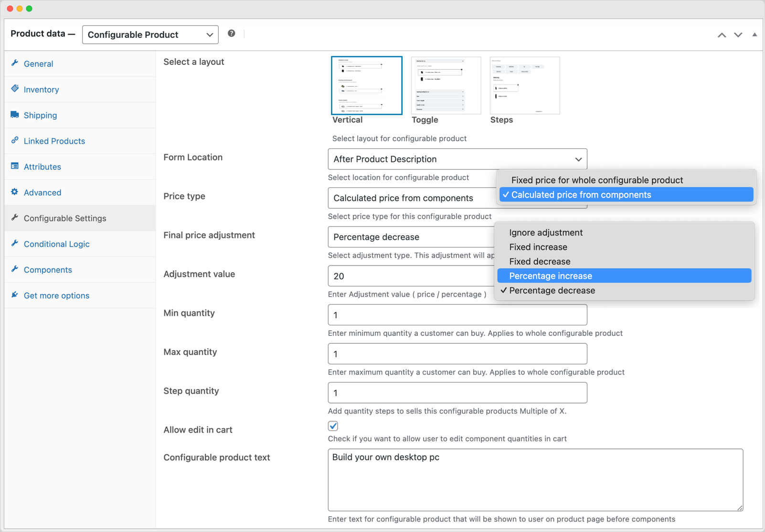Pick the Steps layout thumbnail
The width and height of the screenshot is (765, 532).
pyautogui.click(x=524, y=85)
